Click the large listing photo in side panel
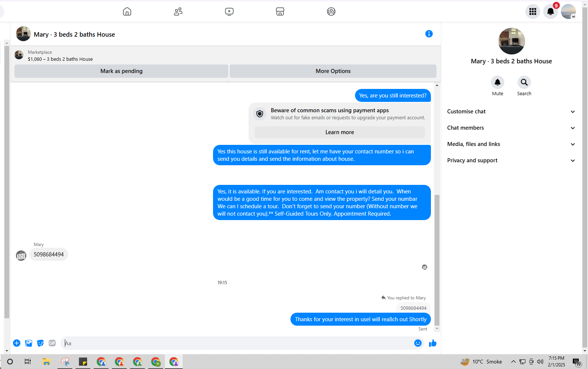 click(511, 41)
